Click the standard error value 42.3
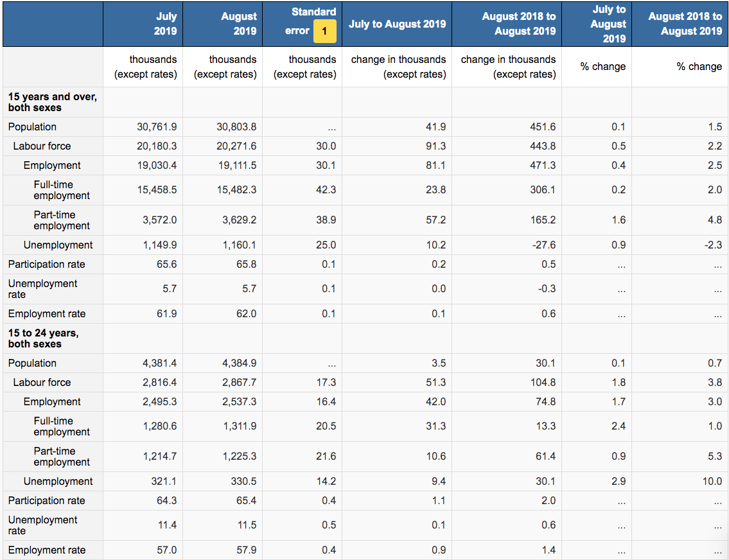 pyautogui.click(x=326, y=189)
